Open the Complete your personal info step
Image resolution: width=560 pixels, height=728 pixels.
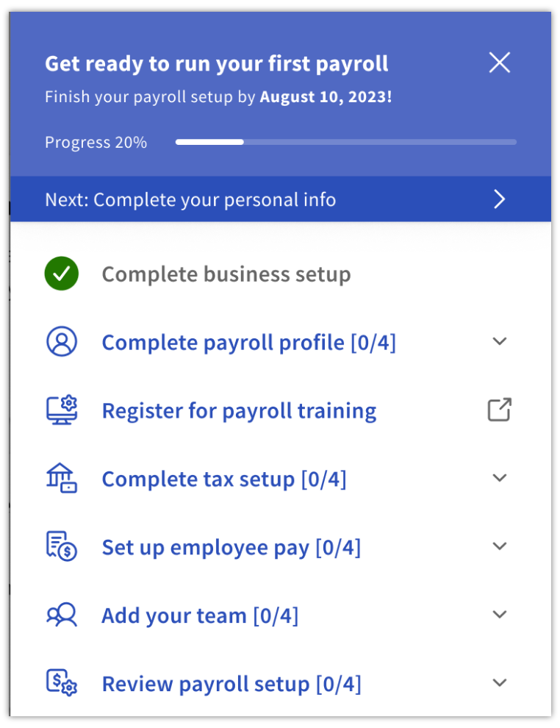tap(190, 199)
